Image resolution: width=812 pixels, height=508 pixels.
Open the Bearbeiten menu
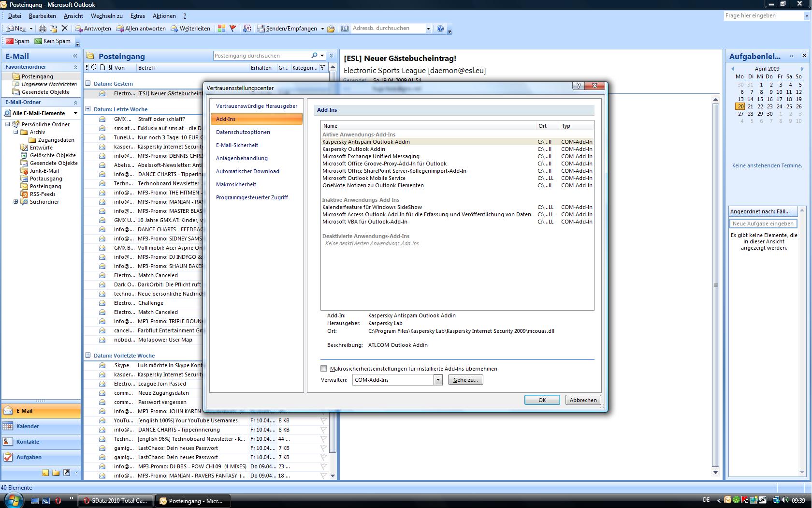click(43, 15)
